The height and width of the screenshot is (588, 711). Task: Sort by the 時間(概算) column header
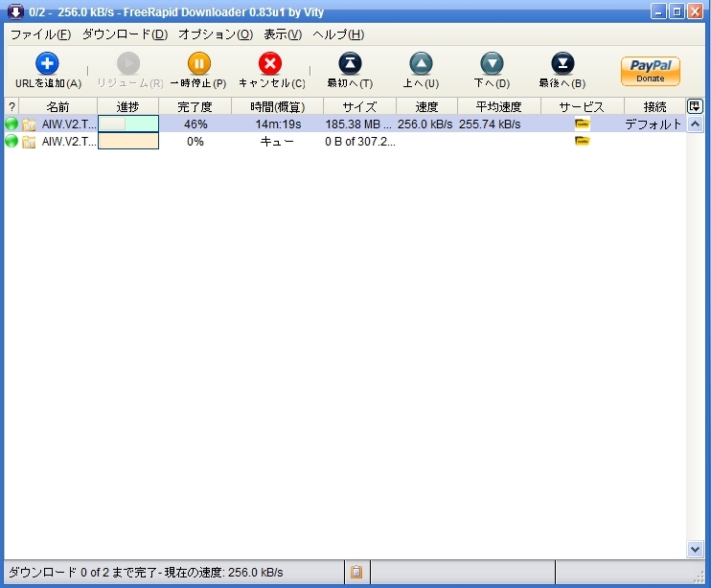(x=278, y=107)
